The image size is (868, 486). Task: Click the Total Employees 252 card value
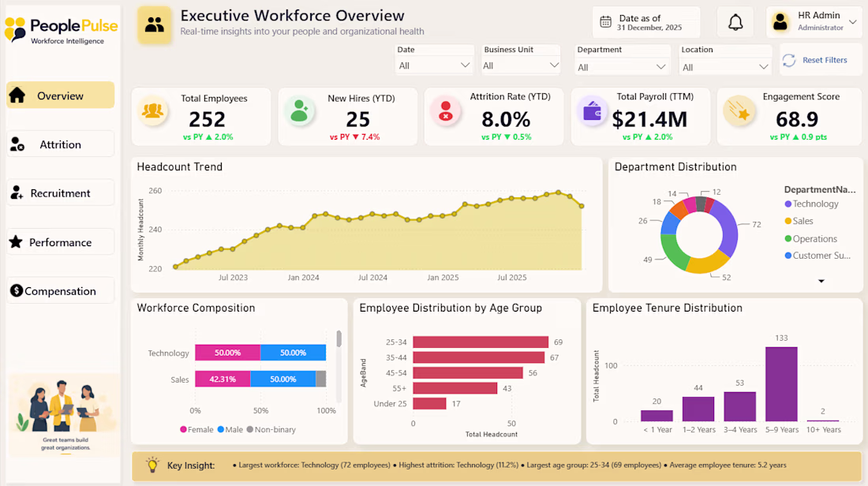tap(207, 119)
